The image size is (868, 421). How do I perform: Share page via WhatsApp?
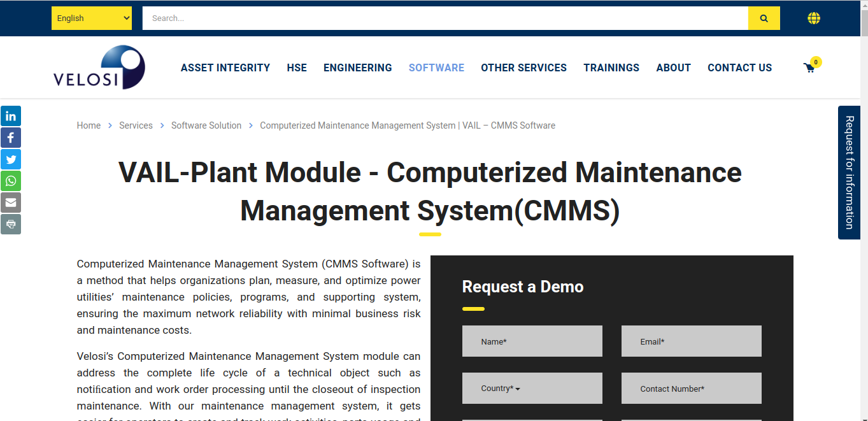(10, 181)
